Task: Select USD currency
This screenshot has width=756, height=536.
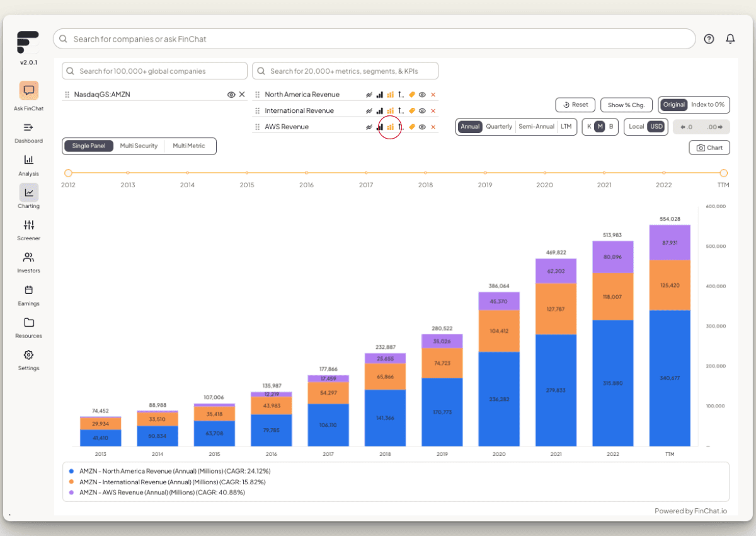Action: [x=656, y=127]
